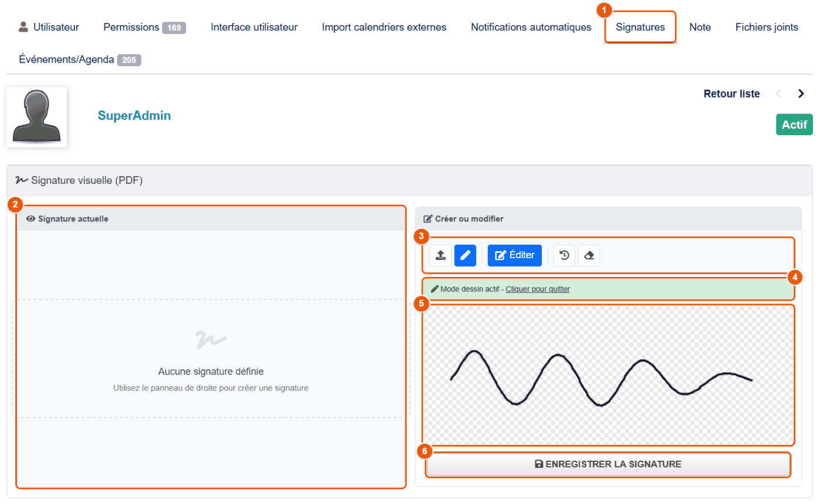The image size is (820, 504).
Task: Click the undo history icon
Action: click(564, 255)
